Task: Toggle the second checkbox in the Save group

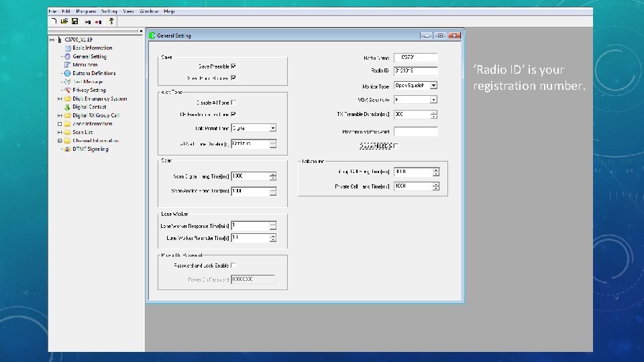Action: pyautogui.click(x=233, y=78)
